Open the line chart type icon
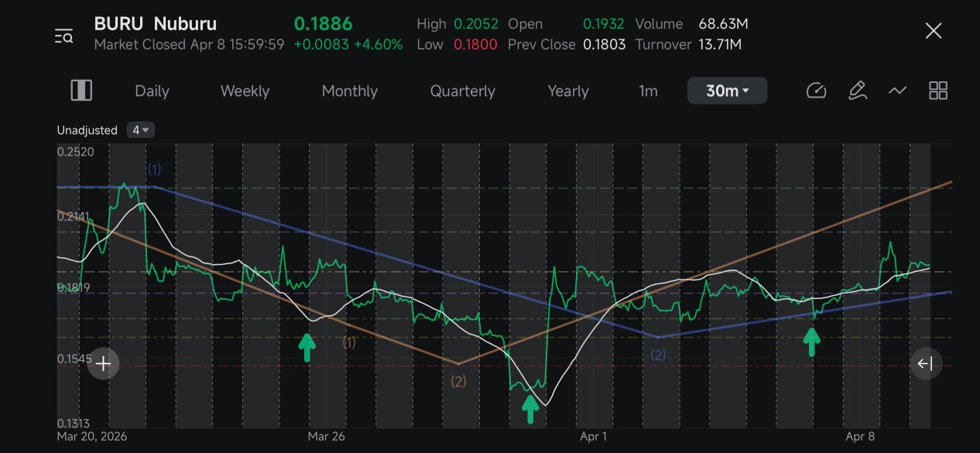The width and height of the screenshot is (980, 453). pyautogui.click(x=897, y=91)
